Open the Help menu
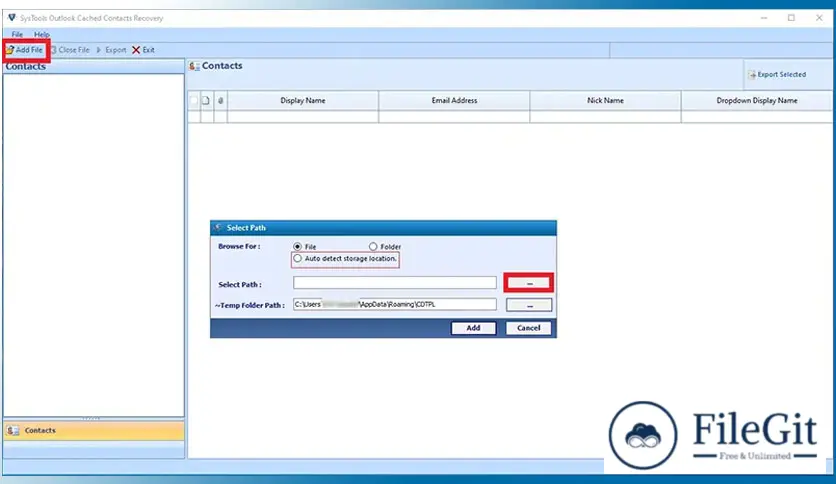Screen dimensions: 836x484 click(x=42, y=34)
